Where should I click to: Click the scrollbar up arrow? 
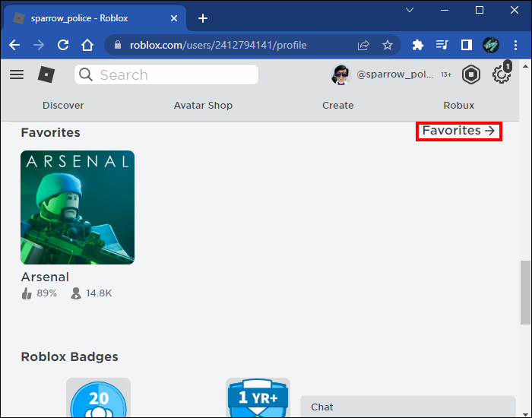point(525,67)
